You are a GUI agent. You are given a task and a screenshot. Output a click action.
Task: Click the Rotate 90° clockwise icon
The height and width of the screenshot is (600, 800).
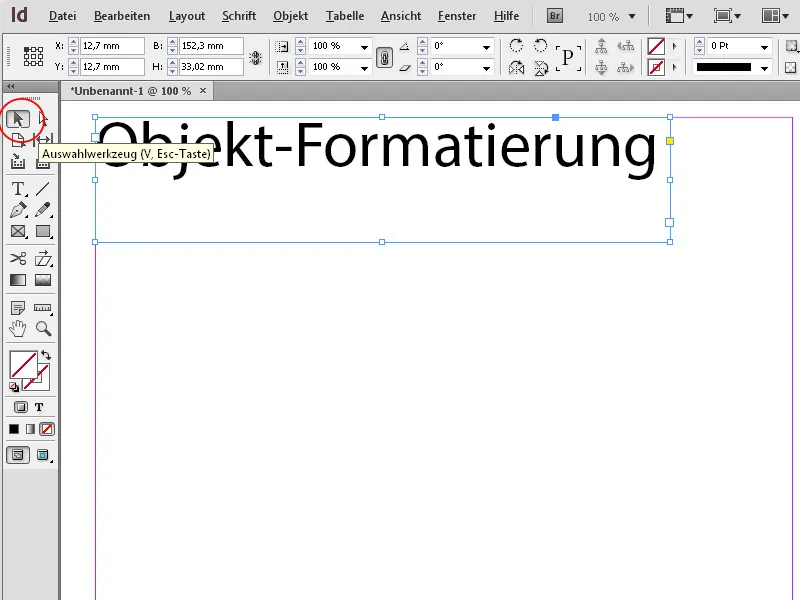click(x=516, y=45)
